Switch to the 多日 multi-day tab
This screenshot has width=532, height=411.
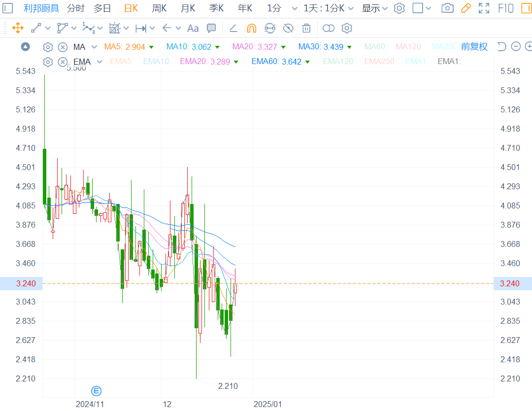coord(102,8)
